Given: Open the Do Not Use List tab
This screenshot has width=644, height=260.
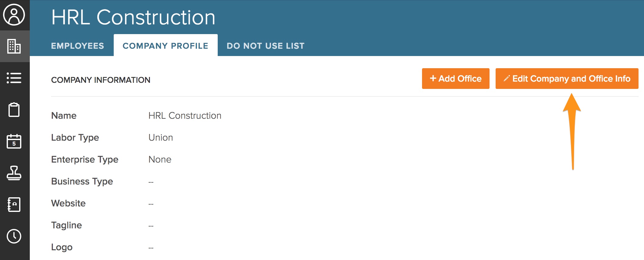Looking at the screenshot, I should click(265, 46).
